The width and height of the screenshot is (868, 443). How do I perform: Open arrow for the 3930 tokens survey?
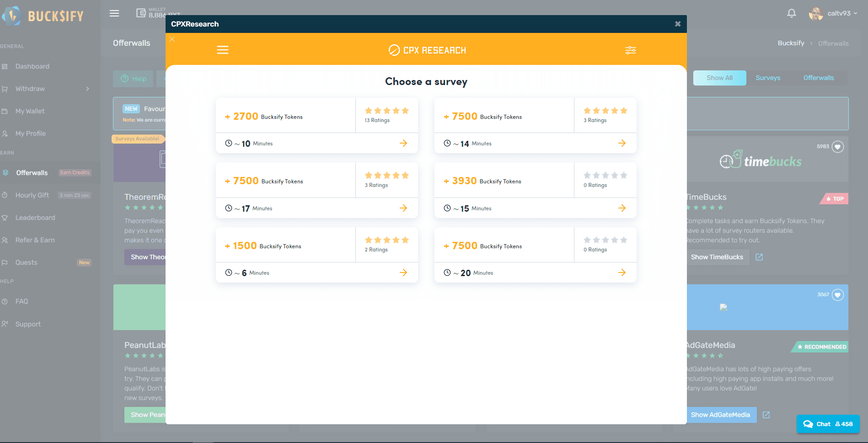(x=622, y=208)
